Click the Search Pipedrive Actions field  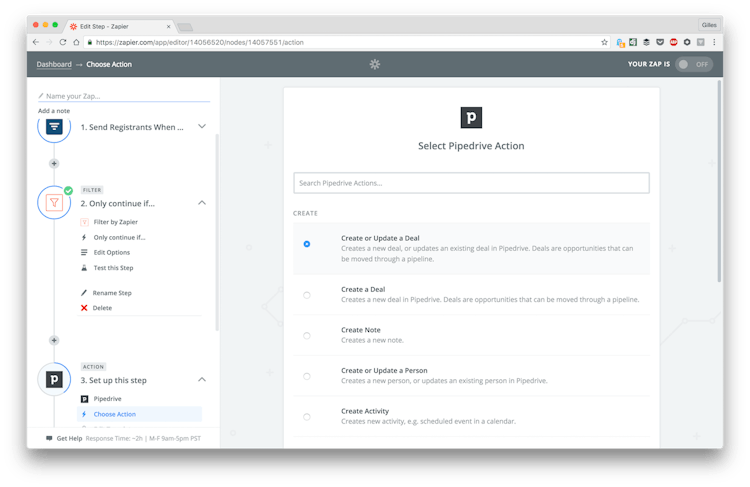coord(471,183)
